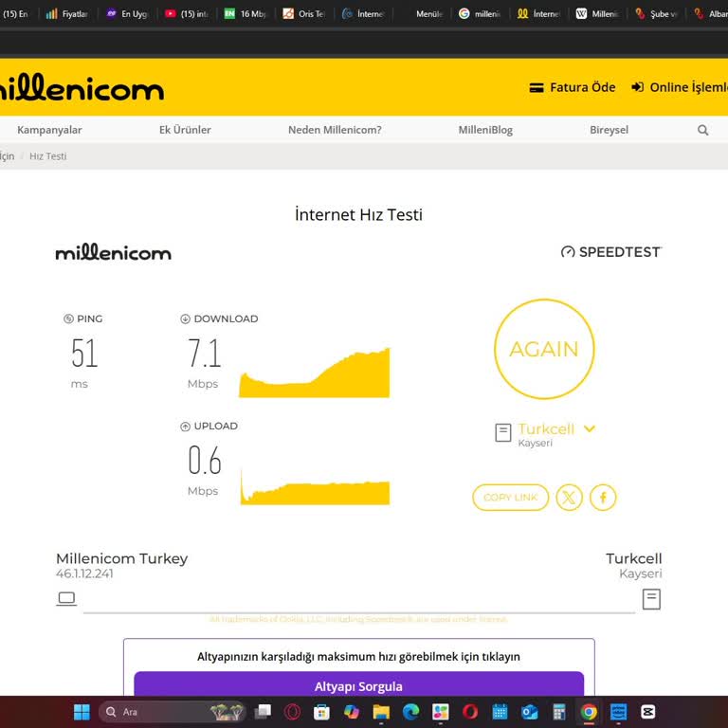
Task: Open red Opera browser from the taskbar
Action: 470,712
